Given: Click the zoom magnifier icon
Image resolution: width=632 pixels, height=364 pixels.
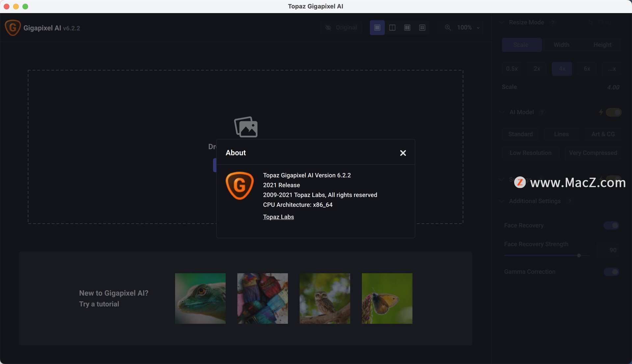Looking at the screenshot, I should tap(448, 28).
